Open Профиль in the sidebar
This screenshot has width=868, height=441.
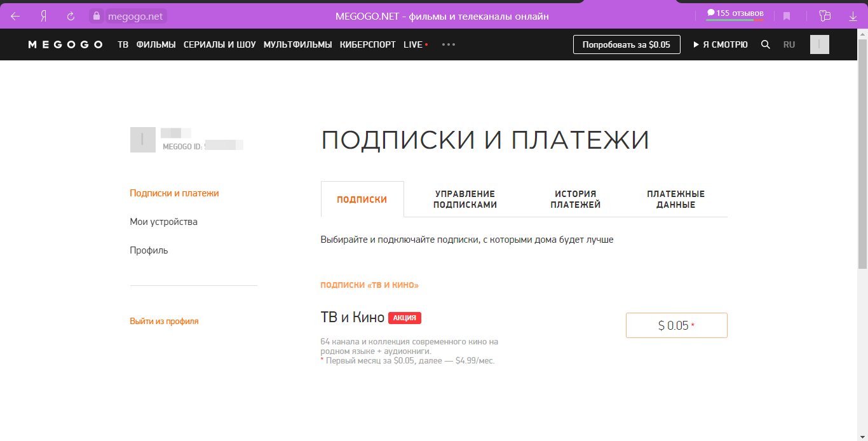149,250
